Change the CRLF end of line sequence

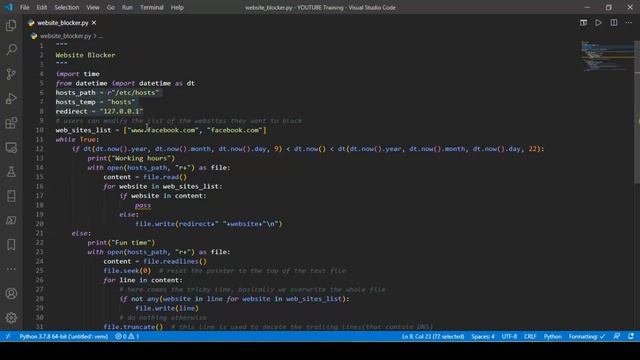point(530,336)
